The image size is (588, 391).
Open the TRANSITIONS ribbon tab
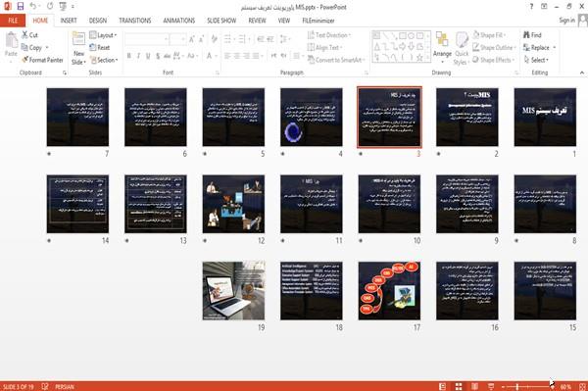click(x=135, y=21)
